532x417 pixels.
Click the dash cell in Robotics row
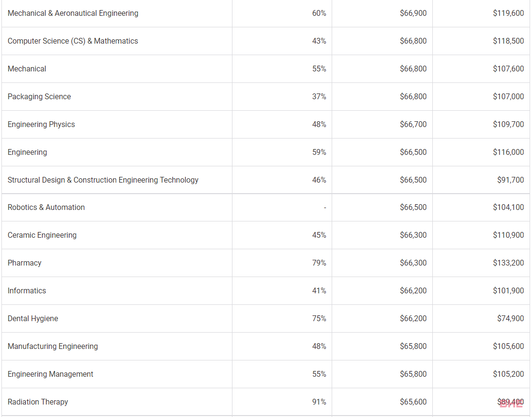pos(324,208)
